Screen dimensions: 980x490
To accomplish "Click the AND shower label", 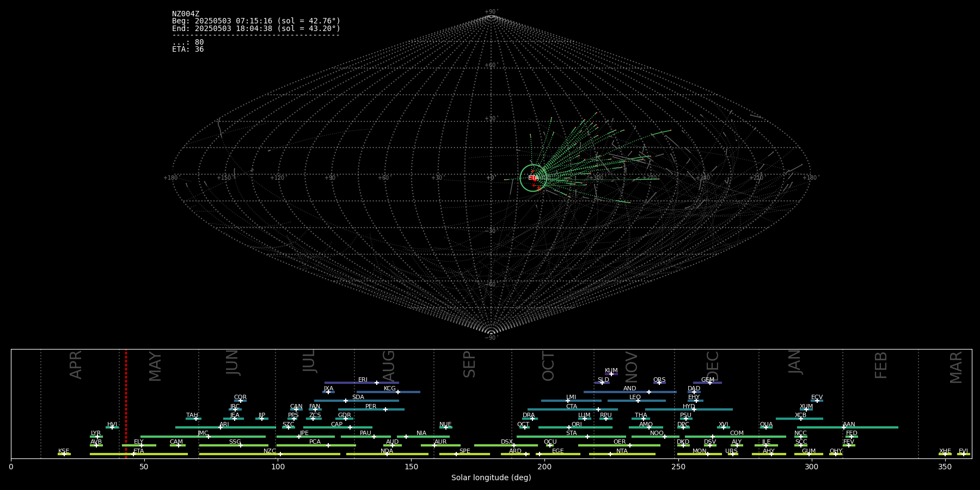I will click(629, 389).
